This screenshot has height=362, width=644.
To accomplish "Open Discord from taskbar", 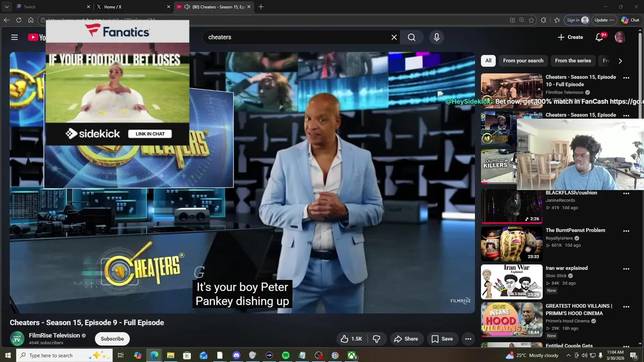I will 236,355.
